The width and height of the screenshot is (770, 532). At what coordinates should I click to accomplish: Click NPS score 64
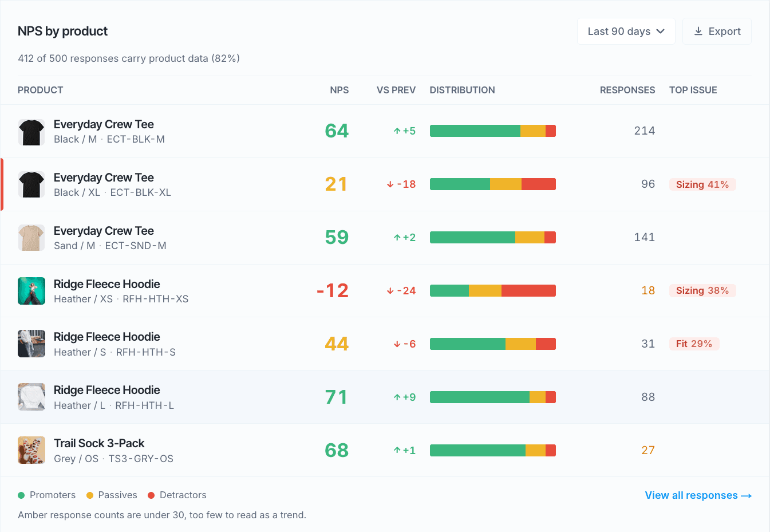click(x=337, y=131)
